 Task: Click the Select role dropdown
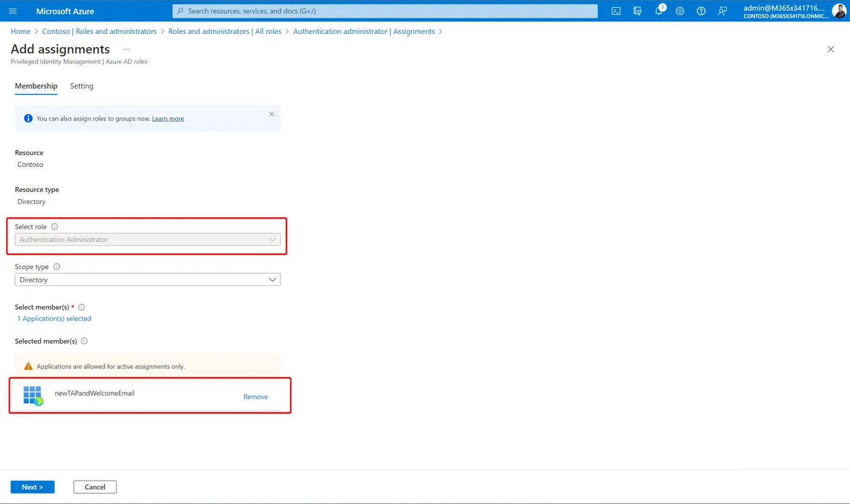[148, 239]
